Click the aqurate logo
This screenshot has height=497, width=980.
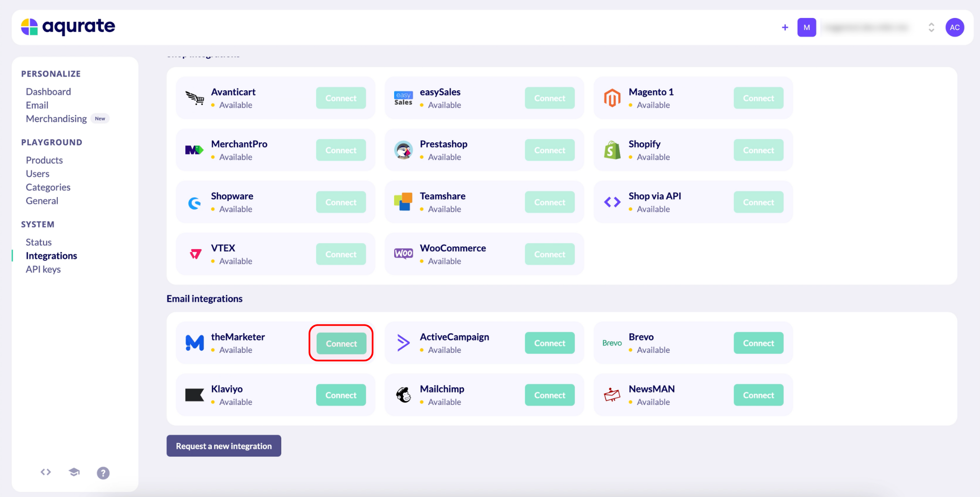(x=68, y=27)
